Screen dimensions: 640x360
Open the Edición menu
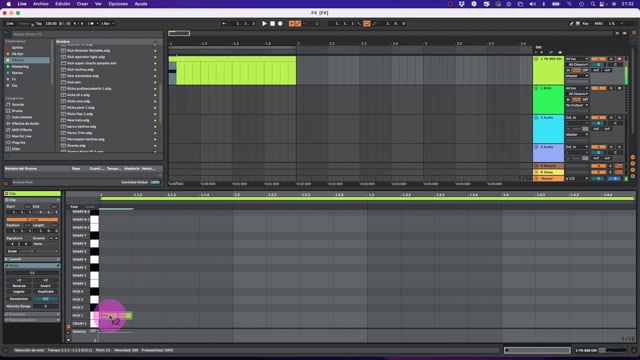click(x=62, y=4)
